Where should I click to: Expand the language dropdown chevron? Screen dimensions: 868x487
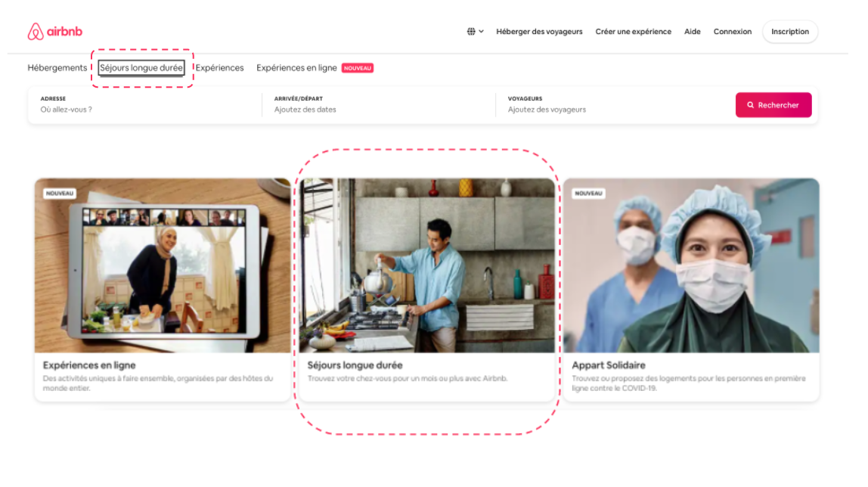(x=482, y=32)
